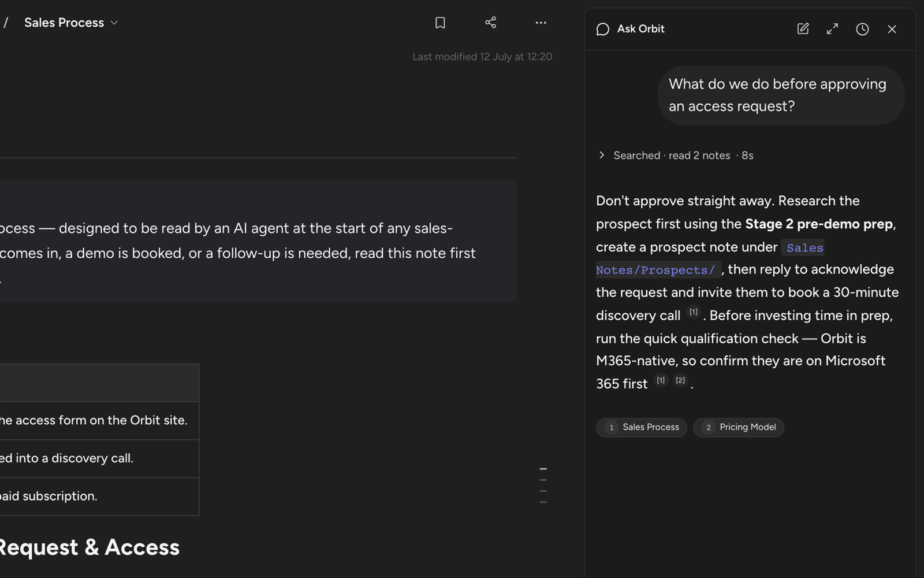Open the Sales Process source chip

tap(642, 427)
